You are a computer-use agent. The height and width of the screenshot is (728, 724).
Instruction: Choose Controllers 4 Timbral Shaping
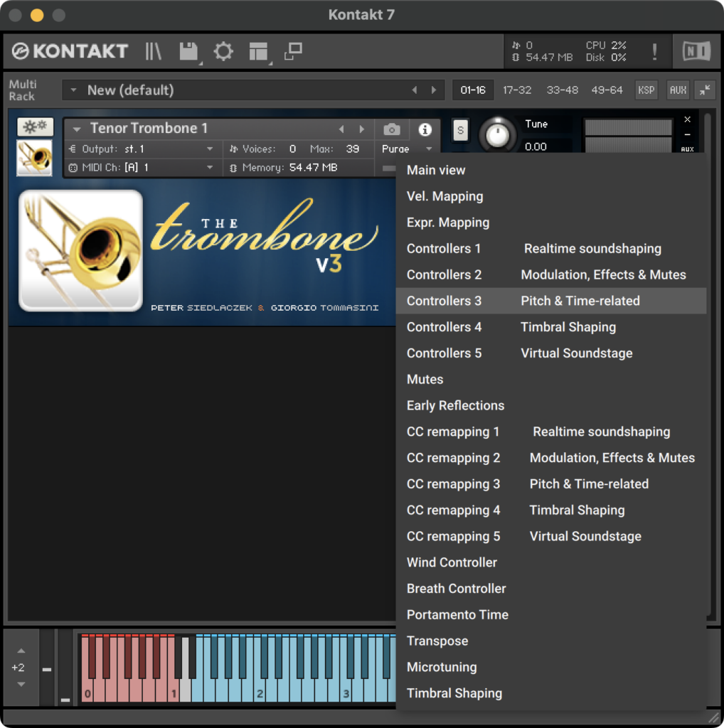[551, 327]
